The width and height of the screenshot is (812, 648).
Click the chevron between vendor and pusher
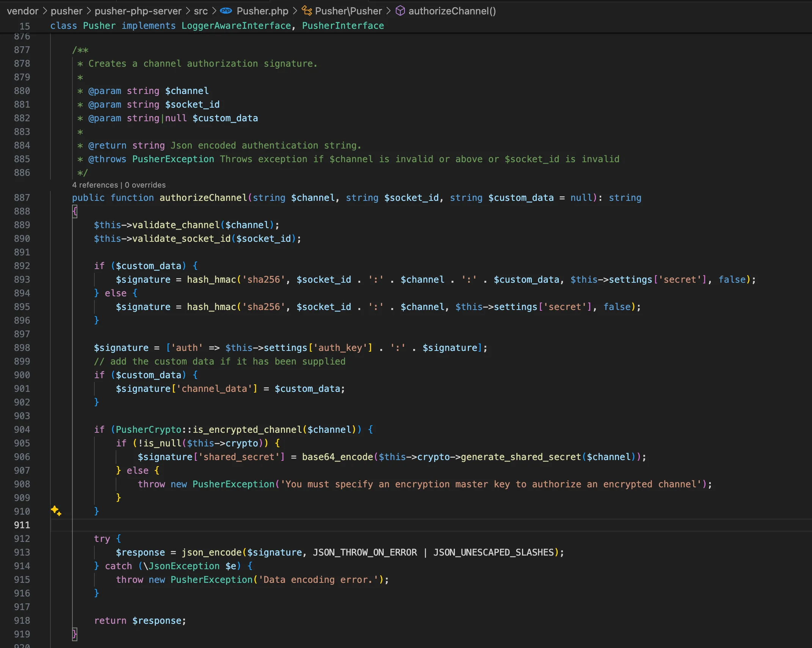tap(45, 11)
